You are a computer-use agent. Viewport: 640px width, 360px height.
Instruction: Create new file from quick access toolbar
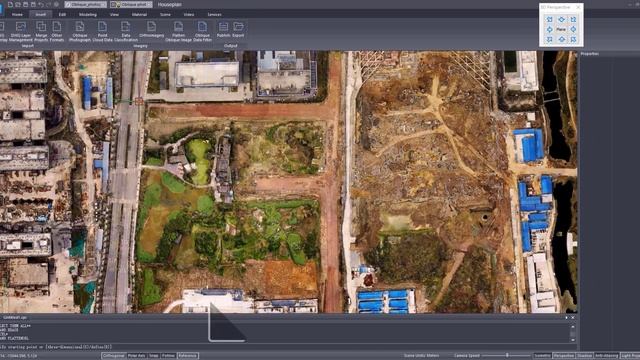point(10,4)
